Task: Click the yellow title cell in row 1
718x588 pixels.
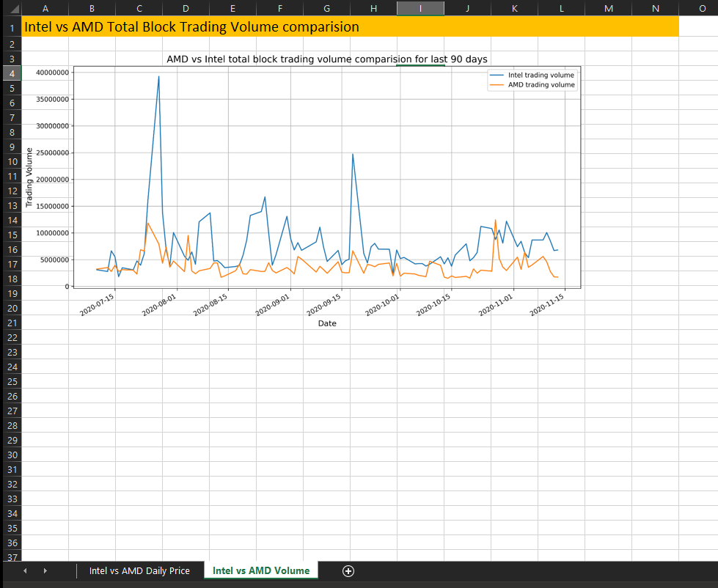Action: [351, 26]
